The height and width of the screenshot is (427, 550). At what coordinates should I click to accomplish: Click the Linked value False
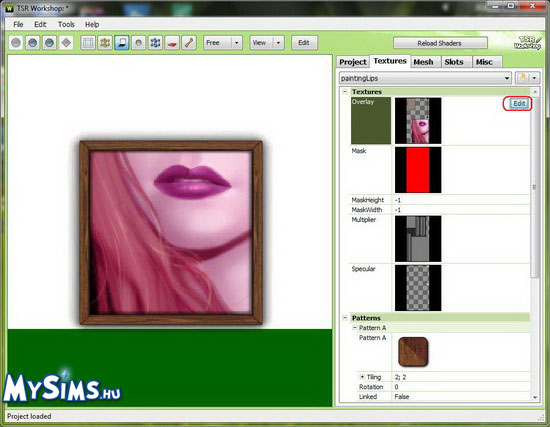click(402, 397)
